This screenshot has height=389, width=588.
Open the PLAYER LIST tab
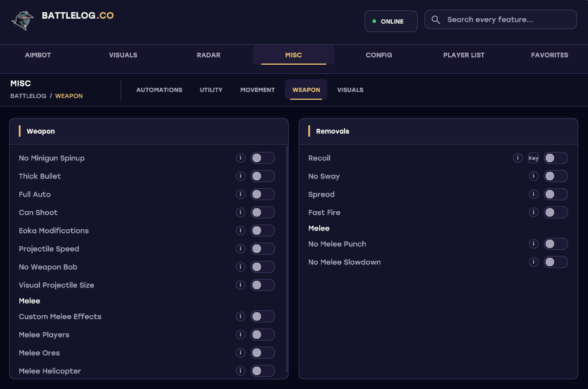464,55
